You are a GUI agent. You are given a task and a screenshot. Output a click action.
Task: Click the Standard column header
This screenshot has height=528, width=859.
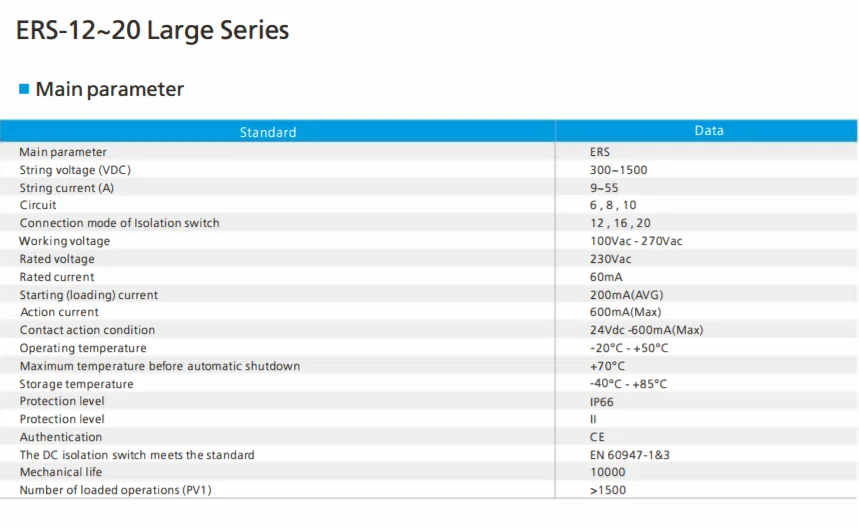point(268,132)
